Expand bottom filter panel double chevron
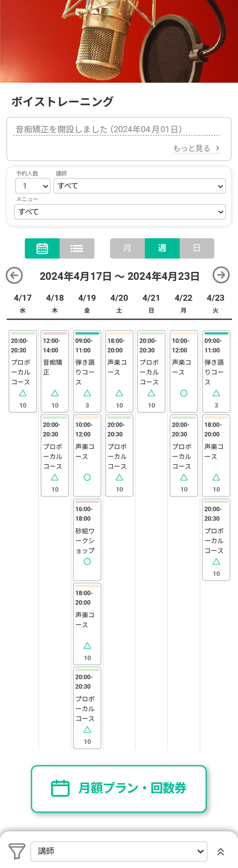This screenshot has width=238, height=868. point(221,851)
